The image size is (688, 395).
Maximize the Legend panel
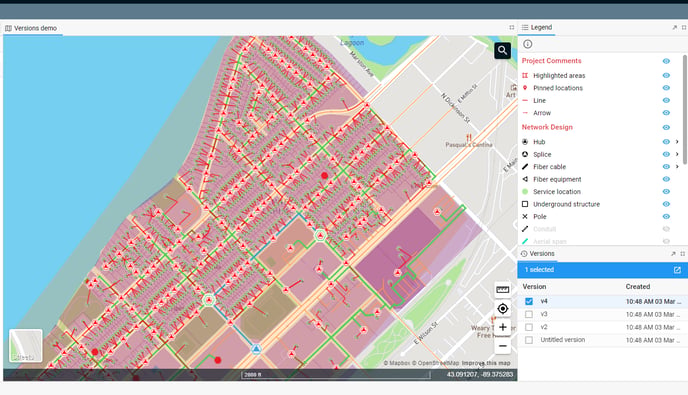pos(684,27)
